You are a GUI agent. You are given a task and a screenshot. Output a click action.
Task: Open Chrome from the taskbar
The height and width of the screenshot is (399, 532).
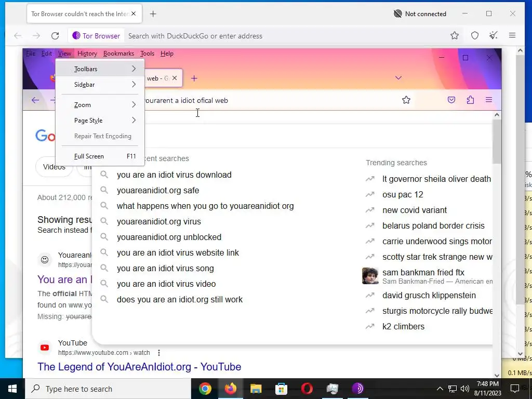coord(205,389)
